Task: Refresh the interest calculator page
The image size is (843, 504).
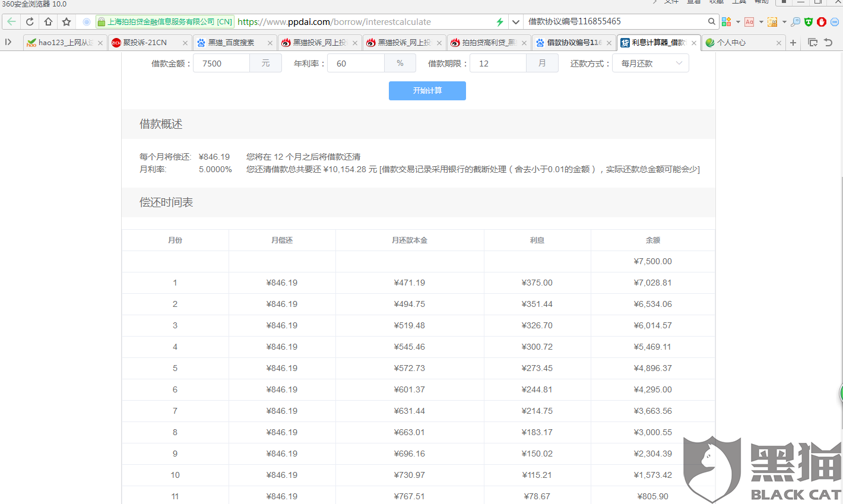Action: click(29, 21)
